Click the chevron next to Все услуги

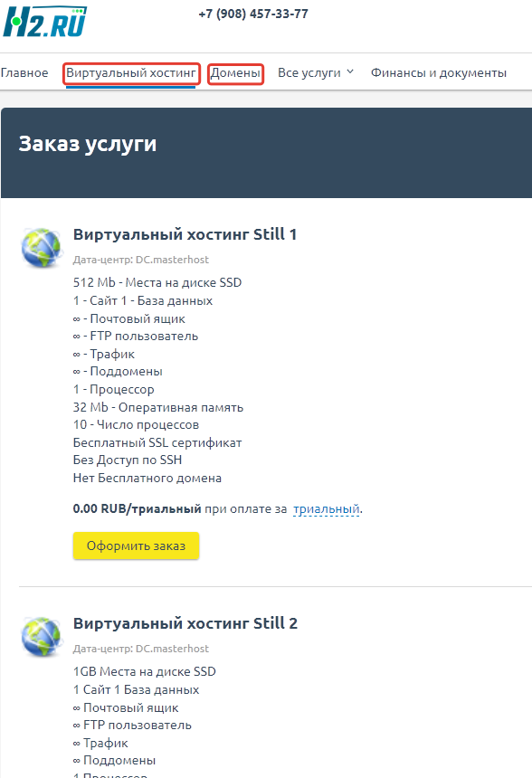coord(350,72)
